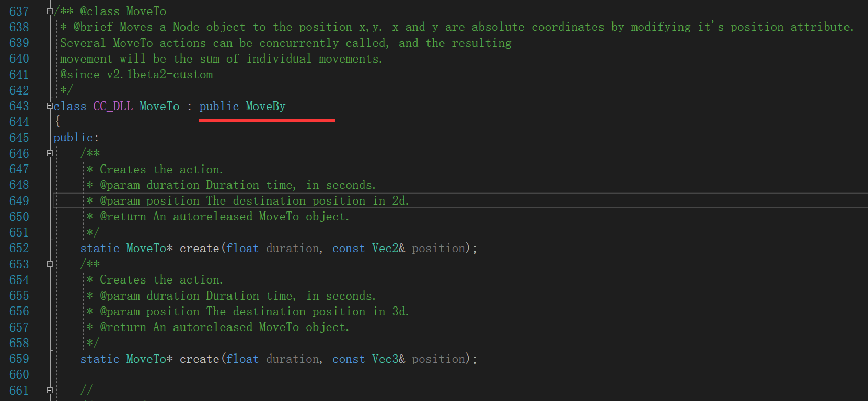Collapse the MoveTo class definition fold marker
The image size is (868, 401).
coord(50,106)
